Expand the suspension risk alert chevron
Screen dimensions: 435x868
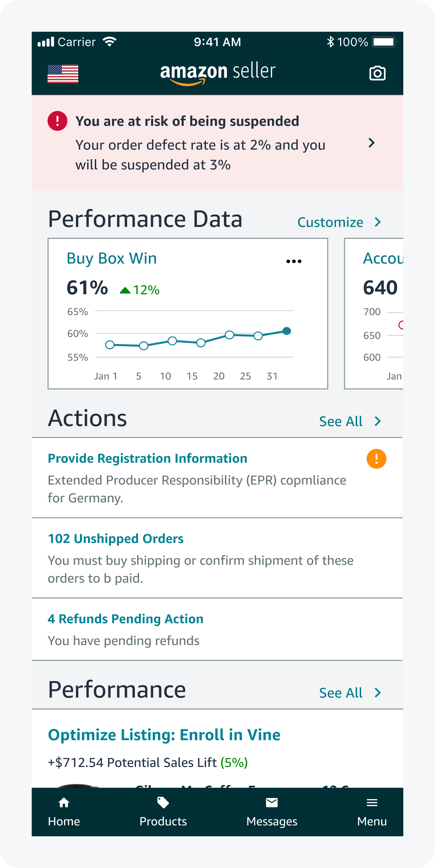[371, 143]
